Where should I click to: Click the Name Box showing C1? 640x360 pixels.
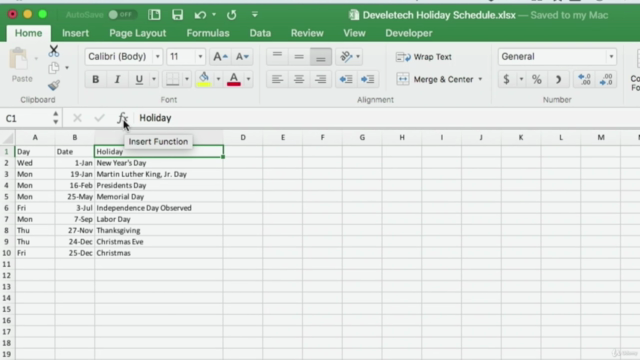click(x=27, y=118)
